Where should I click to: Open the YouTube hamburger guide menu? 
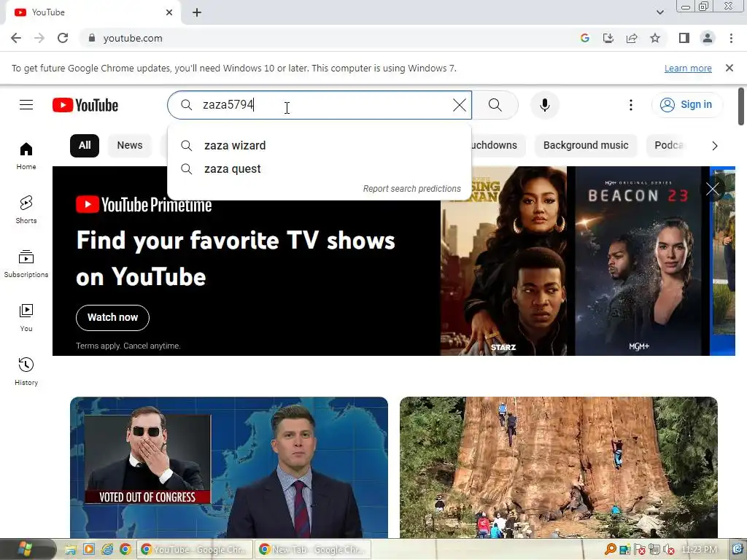click(x=26, y=105)
